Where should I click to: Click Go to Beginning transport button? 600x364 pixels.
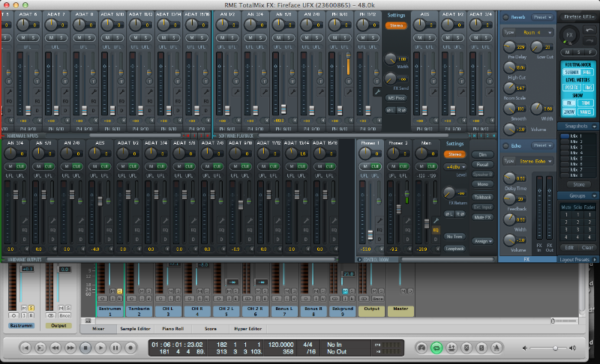pos(25,348)
